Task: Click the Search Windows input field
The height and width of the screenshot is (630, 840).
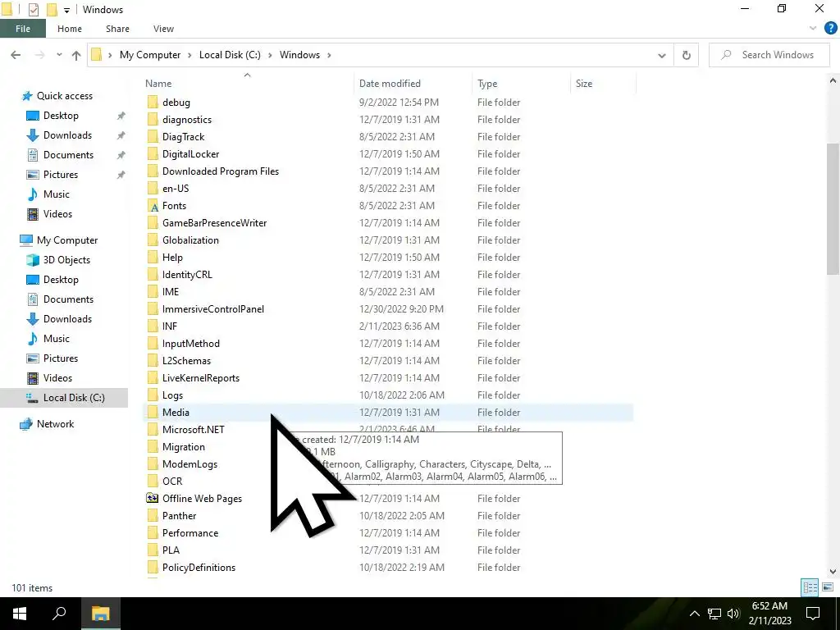Action: (x=769, y=55)
